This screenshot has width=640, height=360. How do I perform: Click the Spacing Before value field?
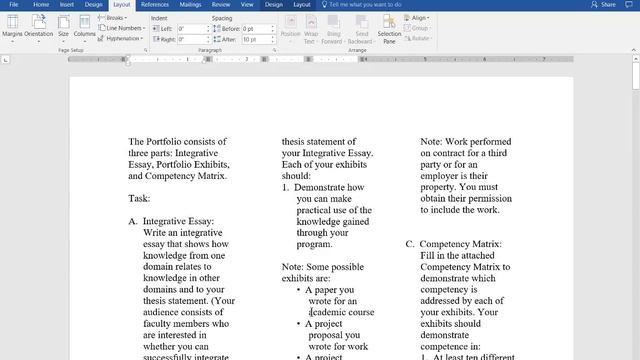pos(256,29)
